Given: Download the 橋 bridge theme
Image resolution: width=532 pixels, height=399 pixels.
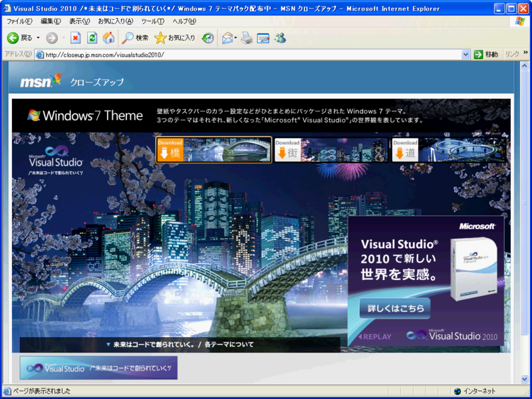Looking at the screenshot, I should [213, 150].
